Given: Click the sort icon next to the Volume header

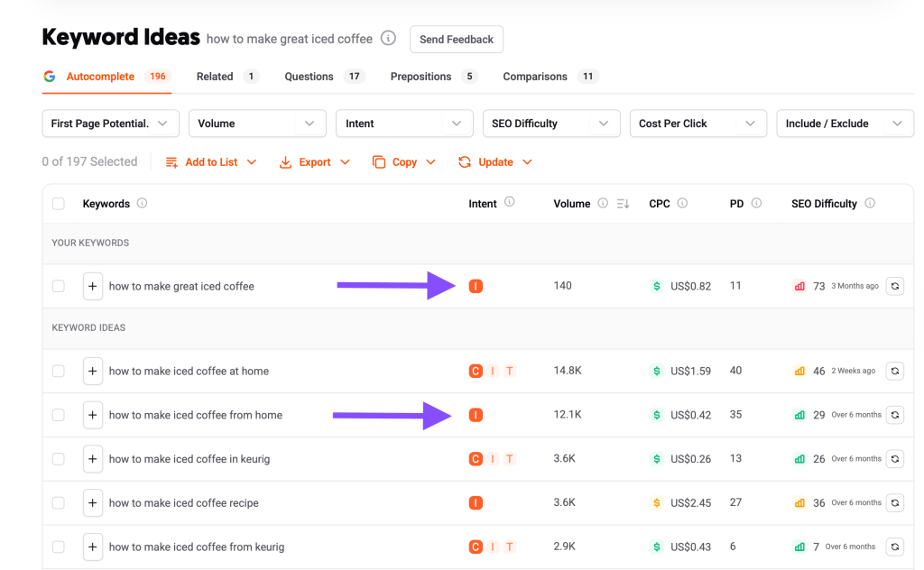Looking at the screenshot, I should click(x=622, y=204).
